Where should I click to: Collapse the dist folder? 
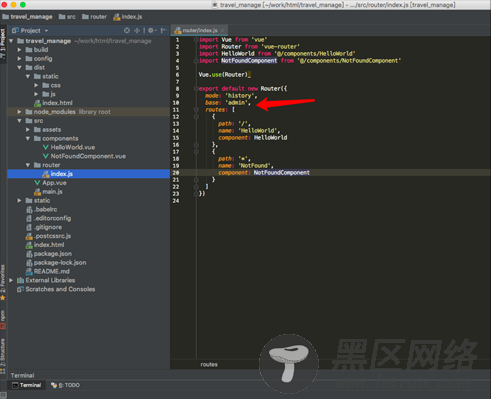(x=19, y=67)
